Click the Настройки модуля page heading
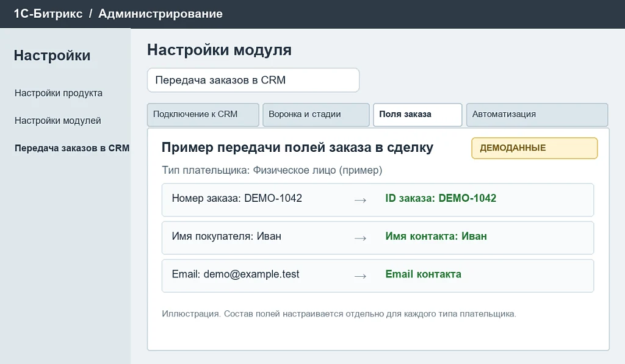 (x=219, y=50)
